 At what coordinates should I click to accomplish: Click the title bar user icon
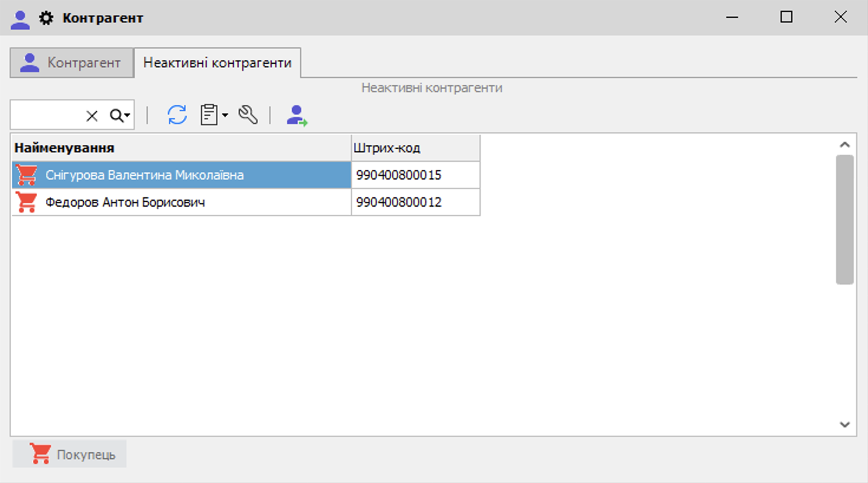point(20,19)
